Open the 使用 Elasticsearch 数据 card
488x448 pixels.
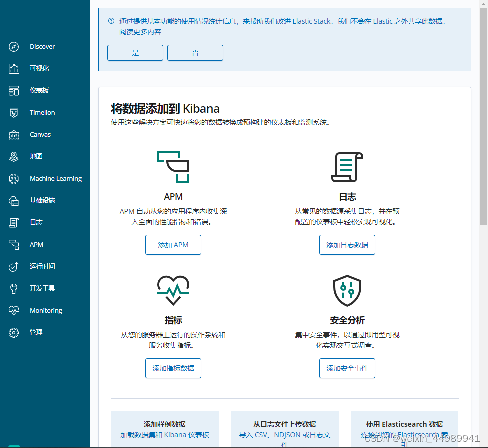pos(404,429)
